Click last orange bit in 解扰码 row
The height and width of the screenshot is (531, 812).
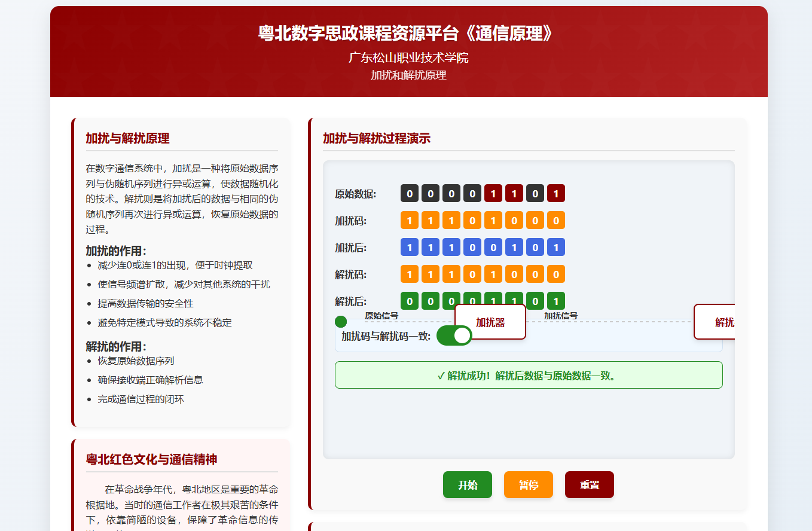(556, 274)
